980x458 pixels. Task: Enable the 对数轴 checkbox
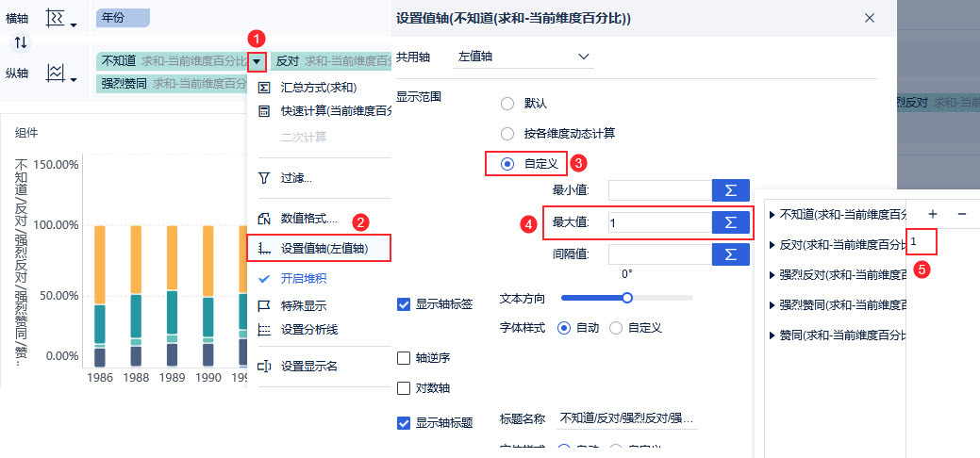[x=404, y=388]
